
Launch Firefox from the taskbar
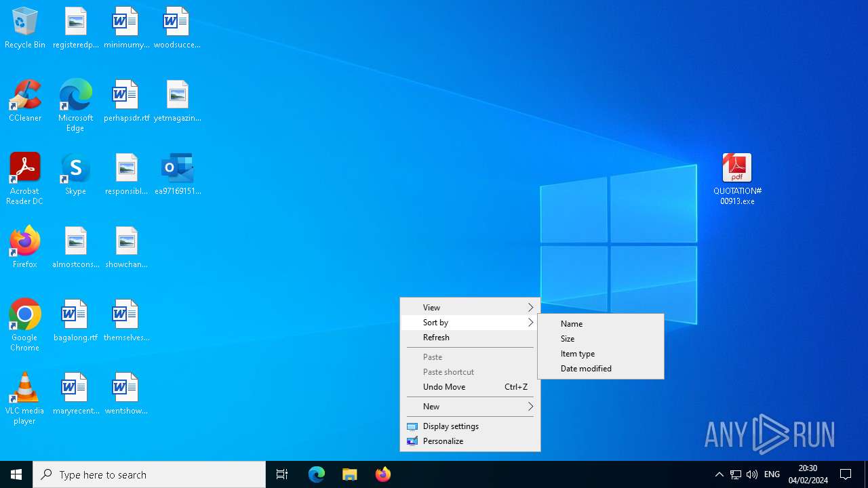point(383,474)
